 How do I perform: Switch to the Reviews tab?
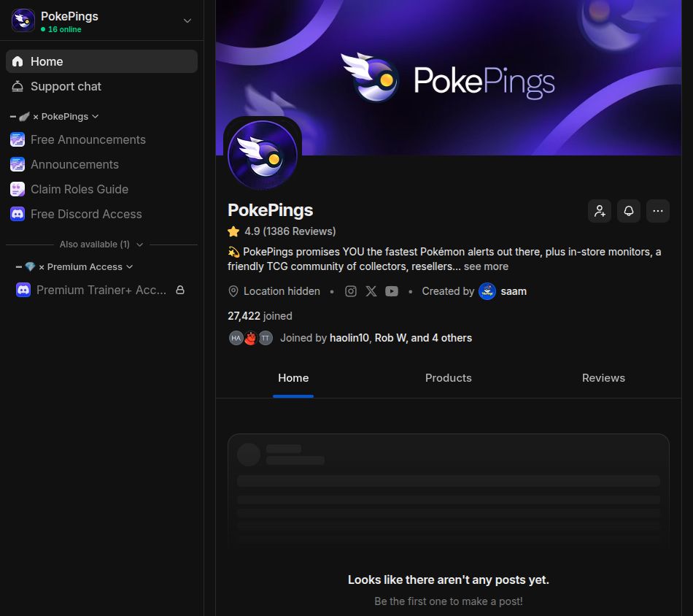click(603, 379)
